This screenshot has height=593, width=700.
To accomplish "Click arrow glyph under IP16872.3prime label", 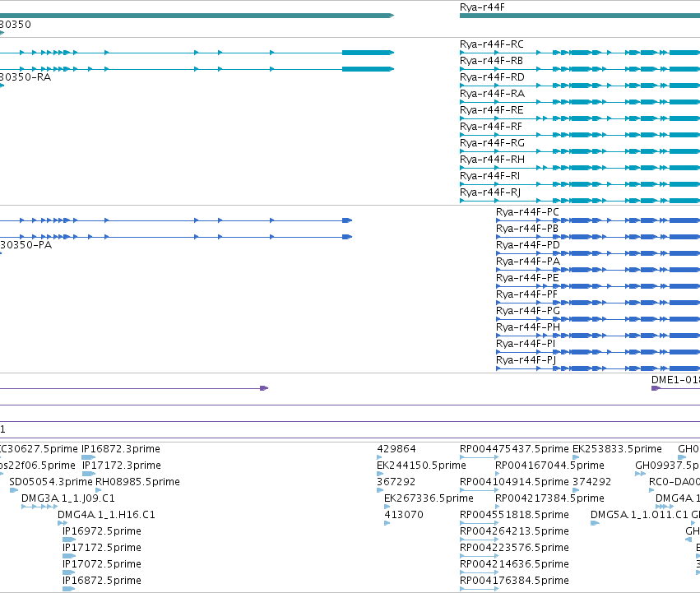I will (88, 457).
